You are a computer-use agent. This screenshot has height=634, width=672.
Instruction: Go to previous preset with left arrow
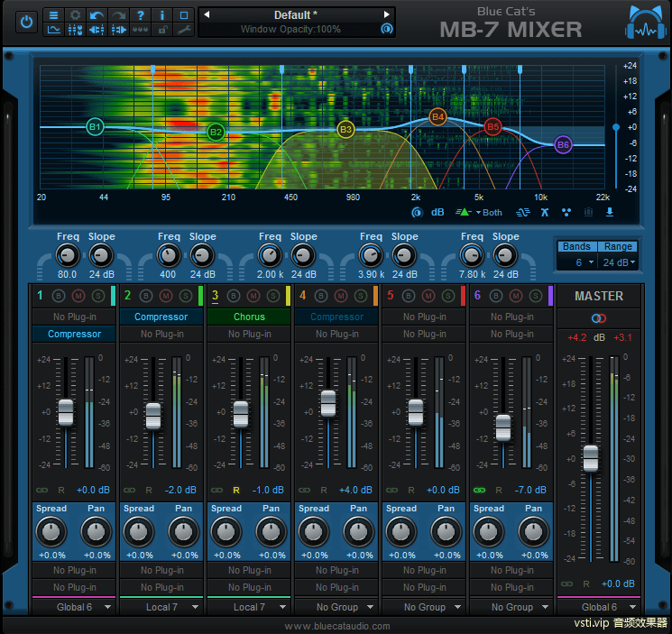[207, 14]
